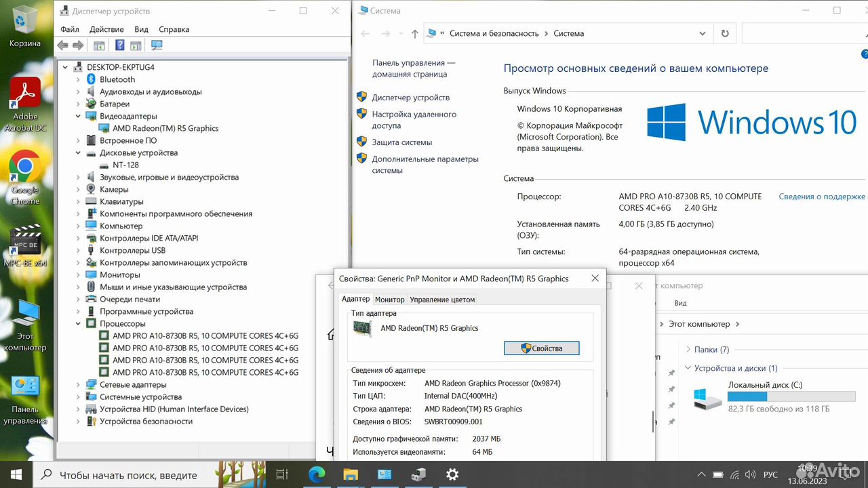Collapse the Процессоры tree node
The width and height of the screenshot is (868, 488).
(78, 323)
